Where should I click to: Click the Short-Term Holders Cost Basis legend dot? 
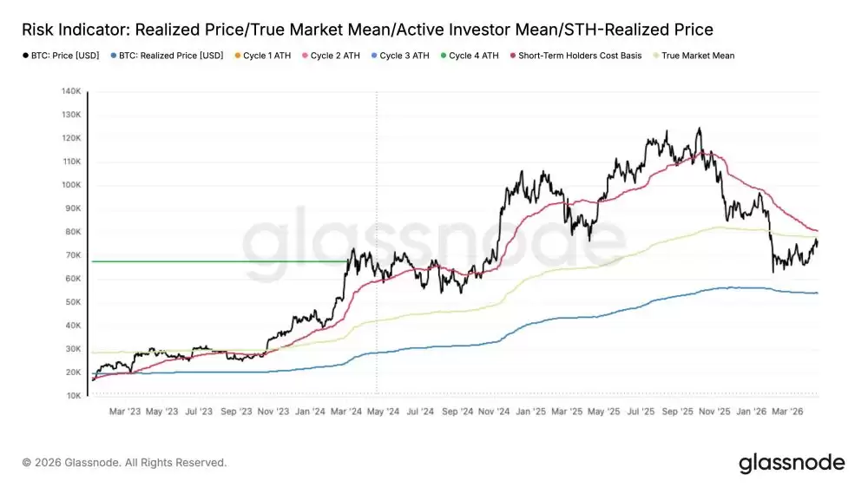pyautogui.click(x=513, y=56)
